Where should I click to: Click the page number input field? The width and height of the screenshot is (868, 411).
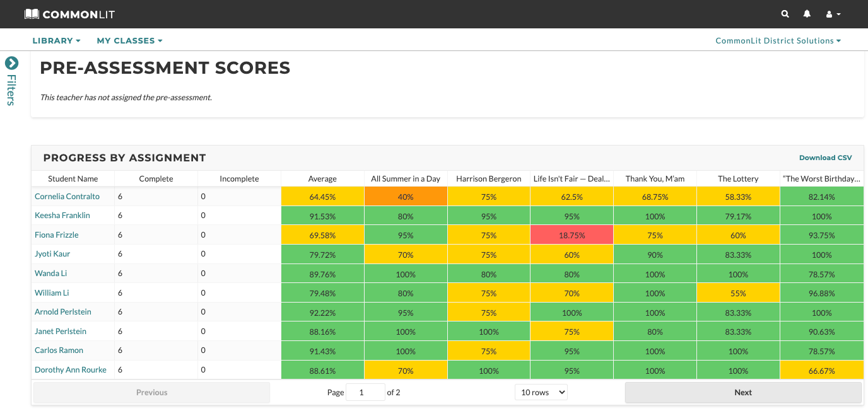pyautogui.click(x=365, y=392)
